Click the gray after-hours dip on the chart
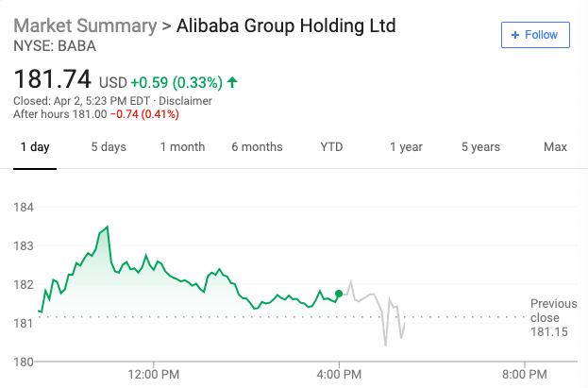Screen dimensions: 588x388 click(385, 345)
